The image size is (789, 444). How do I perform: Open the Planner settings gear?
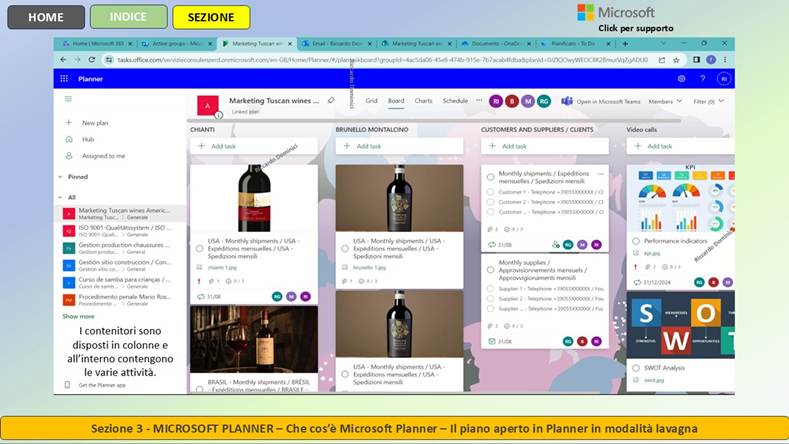click(x=682, y=78)
